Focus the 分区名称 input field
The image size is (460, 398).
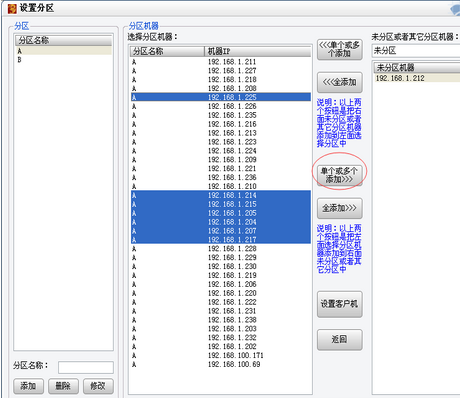tap(86, 367)
